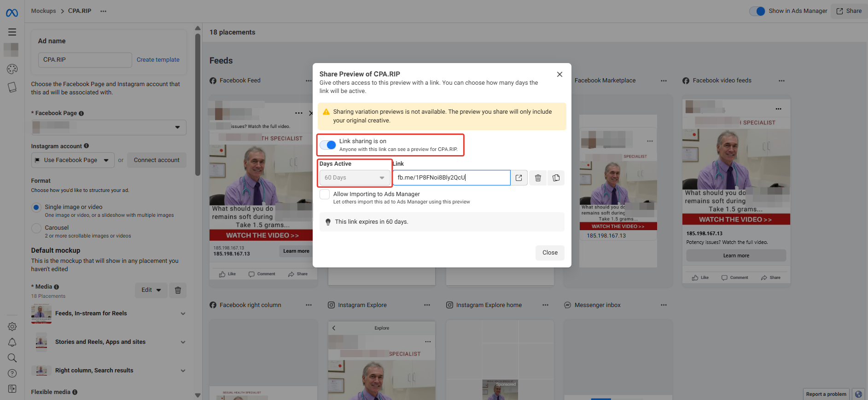Open share link in new tab icon
Viewport: 868px width, 400px height.
pyautogui.click(x=519, y=178)
